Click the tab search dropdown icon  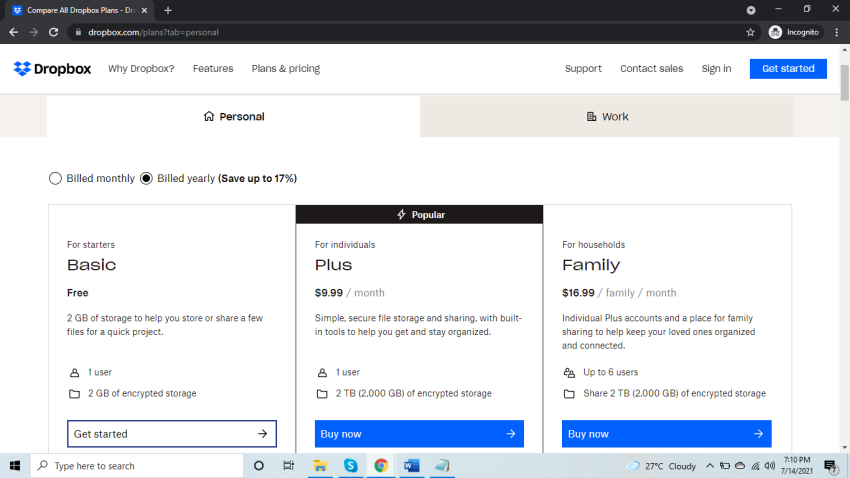[x=751, y=10]
